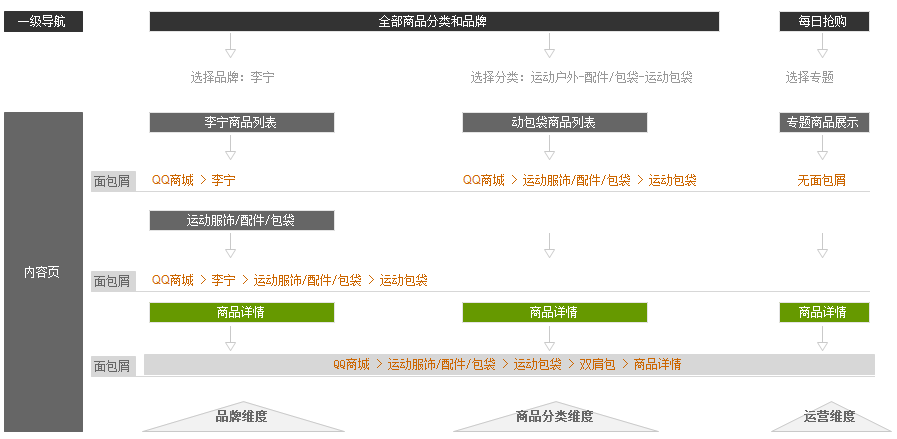The image size is (897, 439).
Task: Select the 运营维度 triangle label
Action: (x=829, y=417)
